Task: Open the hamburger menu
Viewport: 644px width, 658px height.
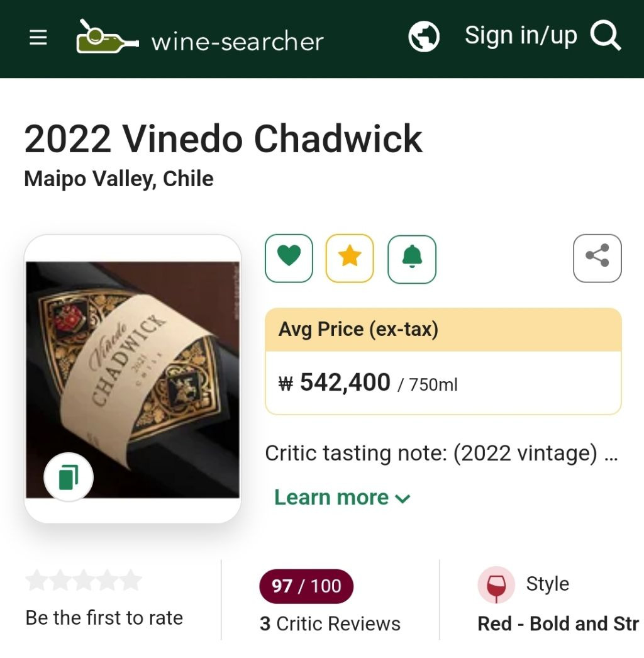Action: tap(38, 38)
